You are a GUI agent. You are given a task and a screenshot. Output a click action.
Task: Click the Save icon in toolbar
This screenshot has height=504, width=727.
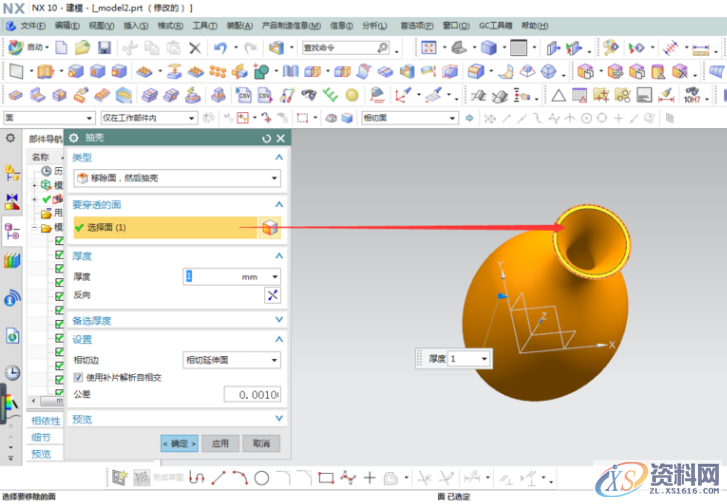point(105,47)
